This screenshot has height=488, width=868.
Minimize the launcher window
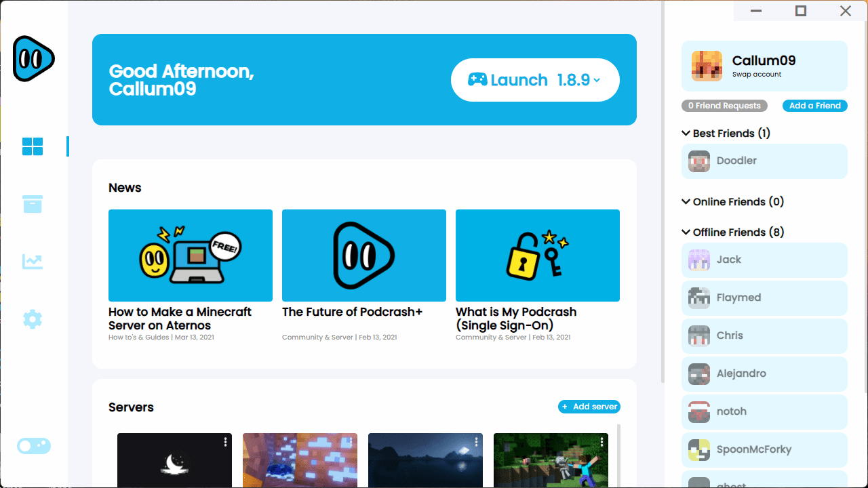[x=756, y=11]
